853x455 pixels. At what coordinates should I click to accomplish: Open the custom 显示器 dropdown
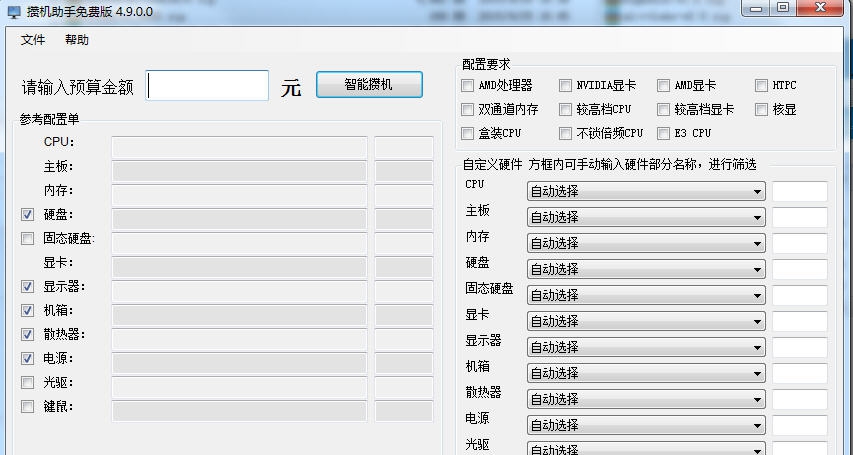coord(646,347)
